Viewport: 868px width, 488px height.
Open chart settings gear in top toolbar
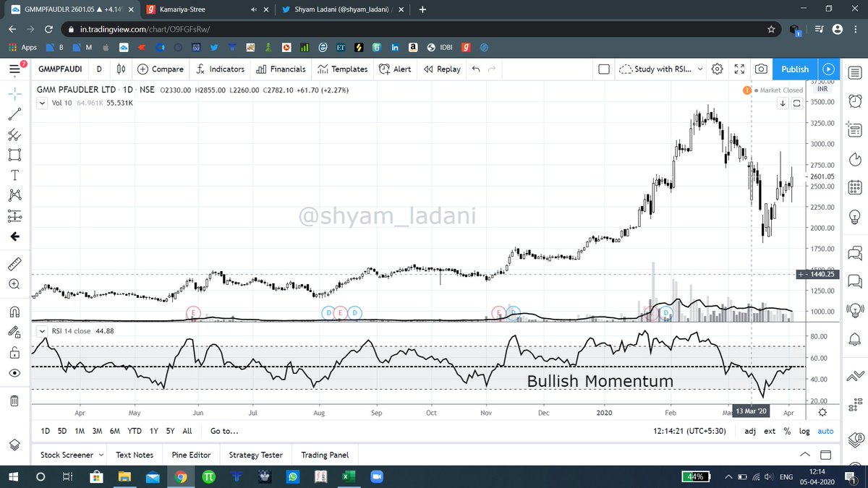coord(717,69)
